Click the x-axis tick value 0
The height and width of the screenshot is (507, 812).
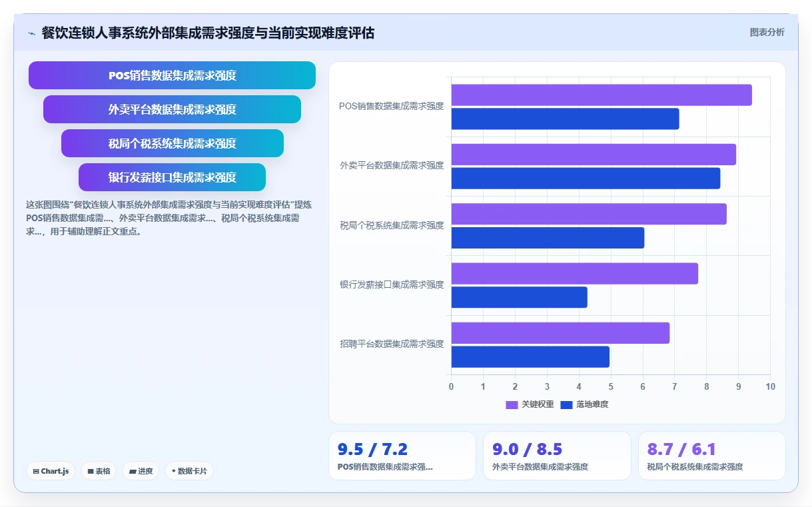click(451, 386)
